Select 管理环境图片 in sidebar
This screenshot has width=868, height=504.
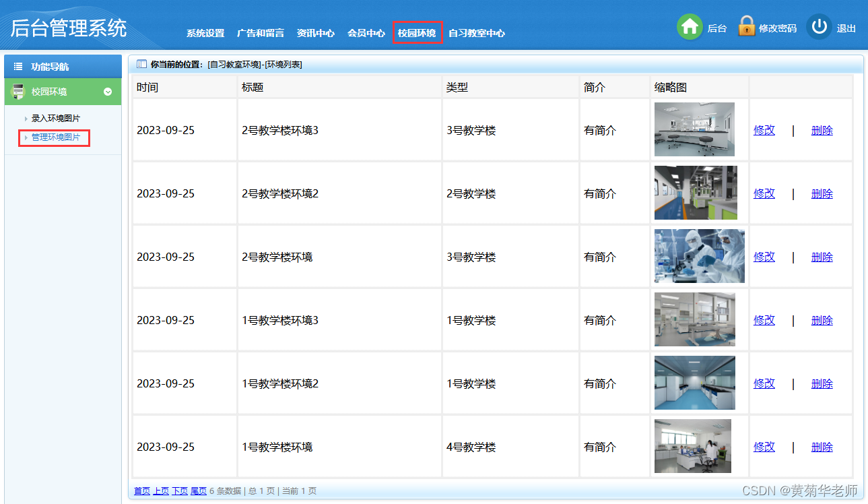[x=56, y=137]
